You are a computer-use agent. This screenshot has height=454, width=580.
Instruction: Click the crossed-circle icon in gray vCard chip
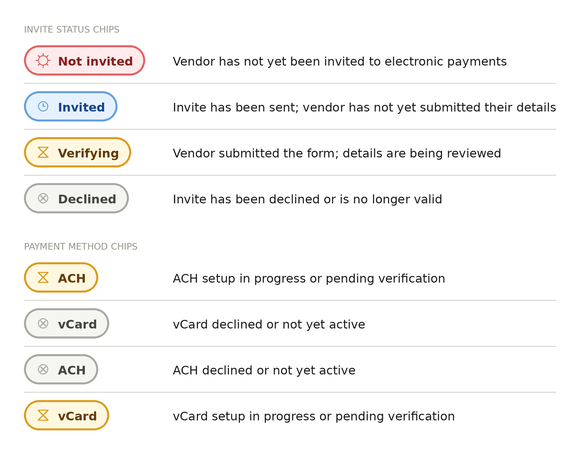43,323
